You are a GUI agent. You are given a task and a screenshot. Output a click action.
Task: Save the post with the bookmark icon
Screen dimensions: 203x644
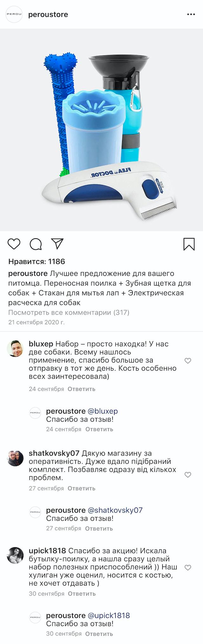click(189, 244)
